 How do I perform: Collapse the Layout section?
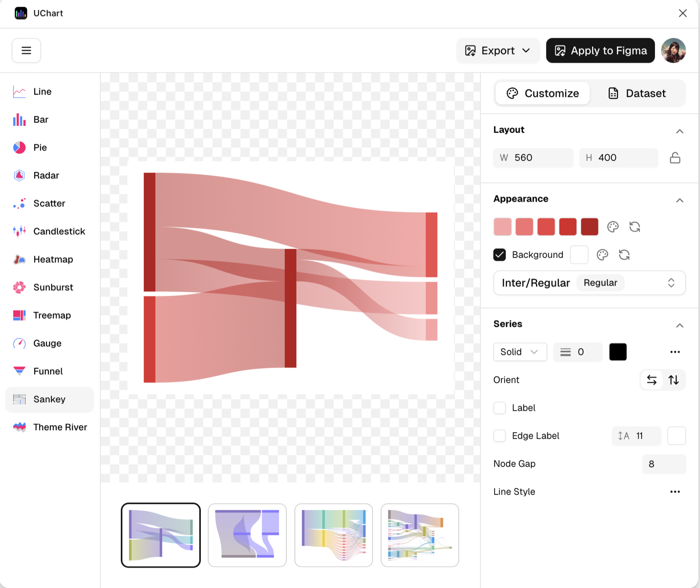680,131
